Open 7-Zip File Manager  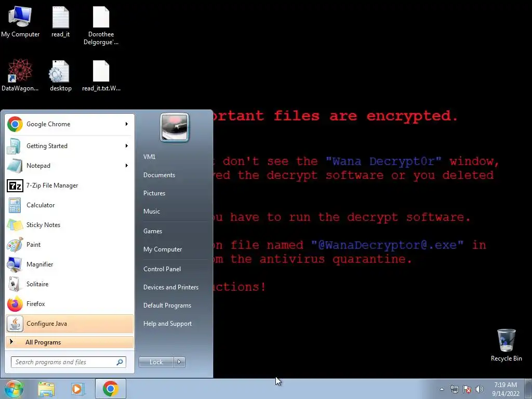(x=70, y=185)
